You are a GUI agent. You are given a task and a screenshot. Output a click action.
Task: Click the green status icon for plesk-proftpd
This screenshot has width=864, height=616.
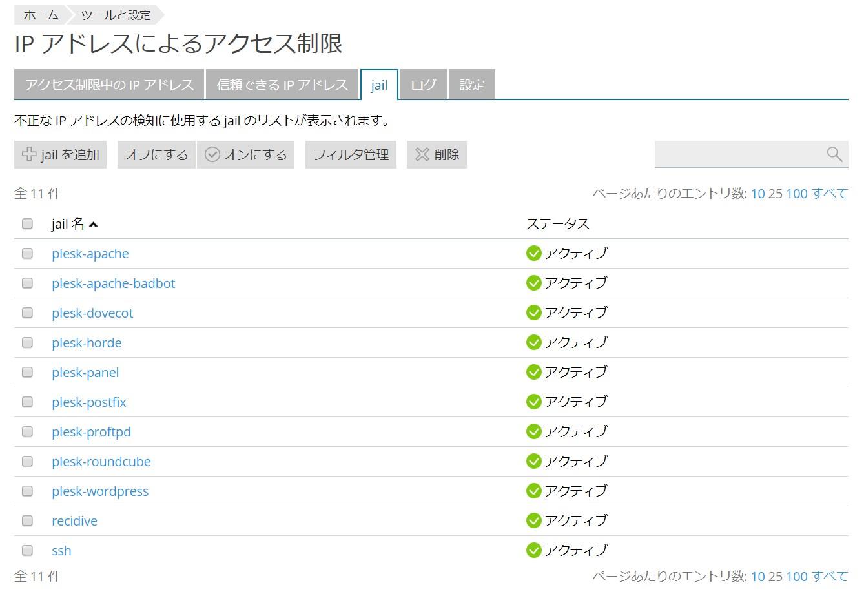[x=534, y=431]
